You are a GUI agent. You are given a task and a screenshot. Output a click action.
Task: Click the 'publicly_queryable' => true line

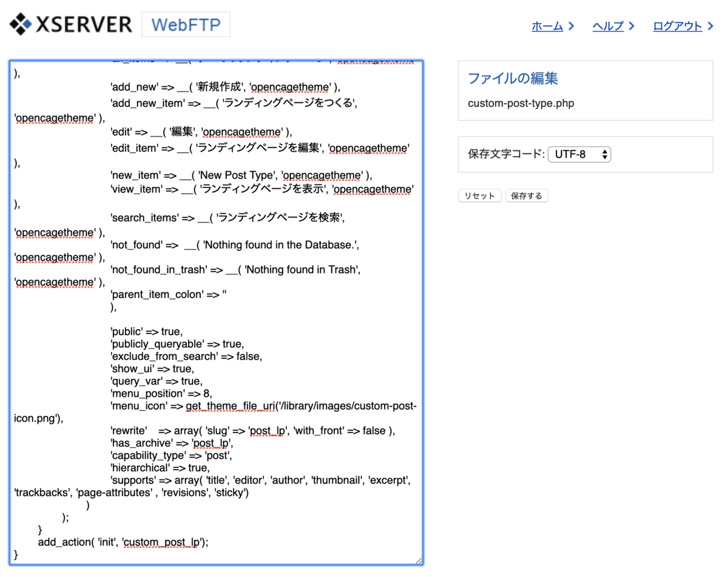177,344
